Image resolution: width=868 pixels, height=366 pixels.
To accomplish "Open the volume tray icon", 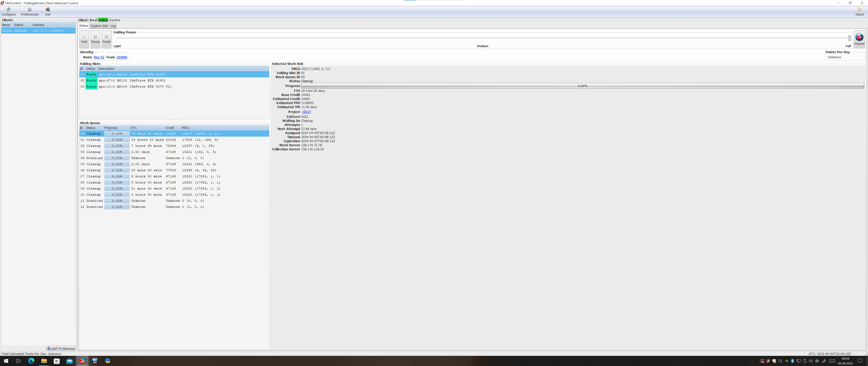I will click(811, 361).
